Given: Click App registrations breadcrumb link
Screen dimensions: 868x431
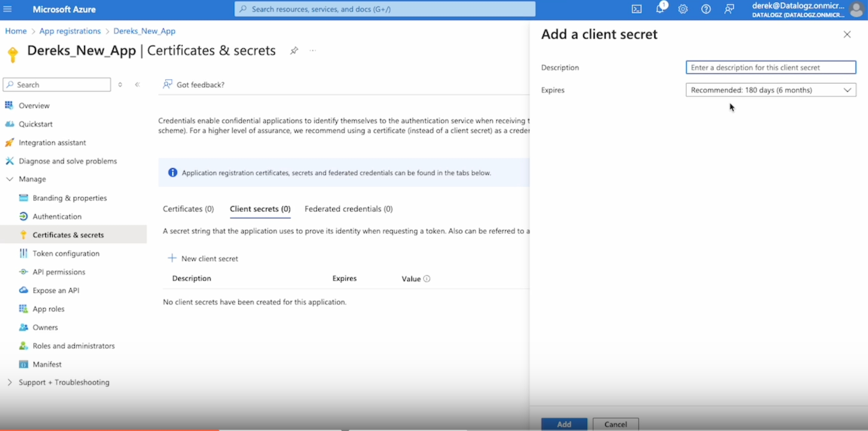Looking at the screenshot, I should [x=70, y=31].
